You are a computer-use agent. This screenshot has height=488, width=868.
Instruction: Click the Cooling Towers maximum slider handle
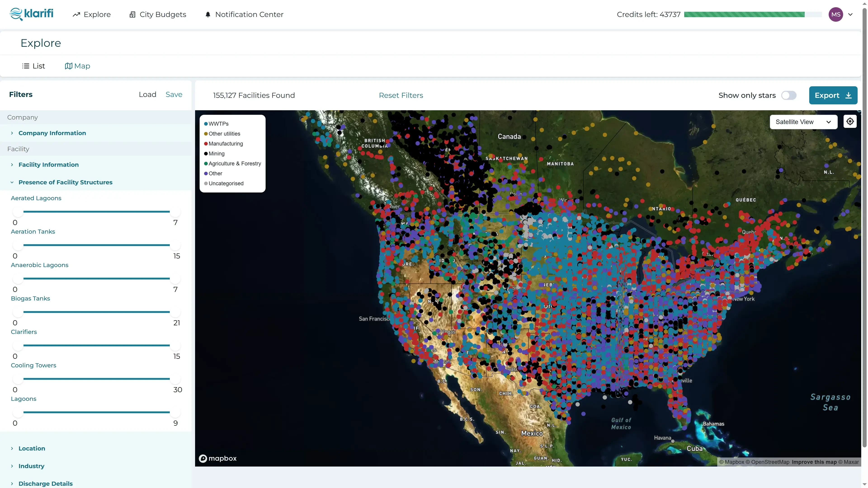175,379
